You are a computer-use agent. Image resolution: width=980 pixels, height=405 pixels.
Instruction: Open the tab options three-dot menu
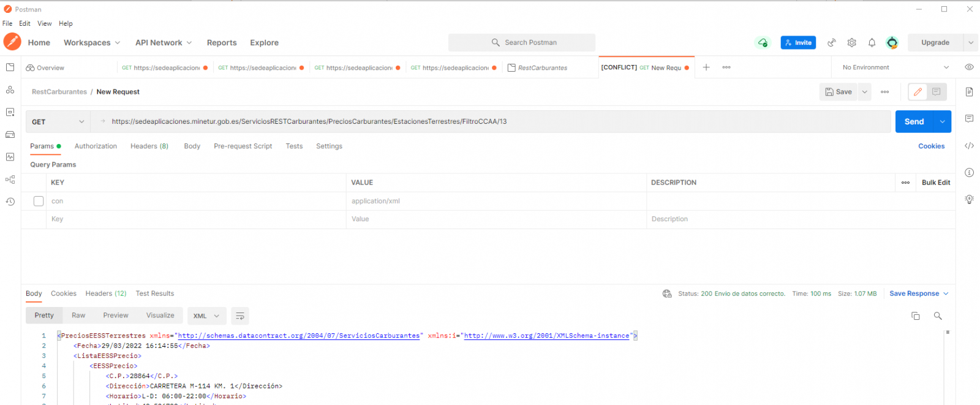tap(726, 67)
